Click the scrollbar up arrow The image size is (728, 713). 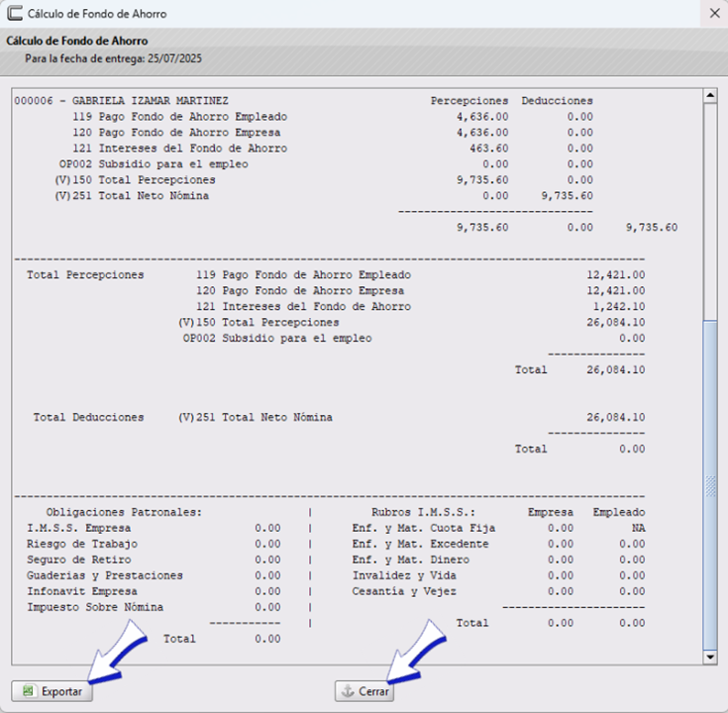710,96
